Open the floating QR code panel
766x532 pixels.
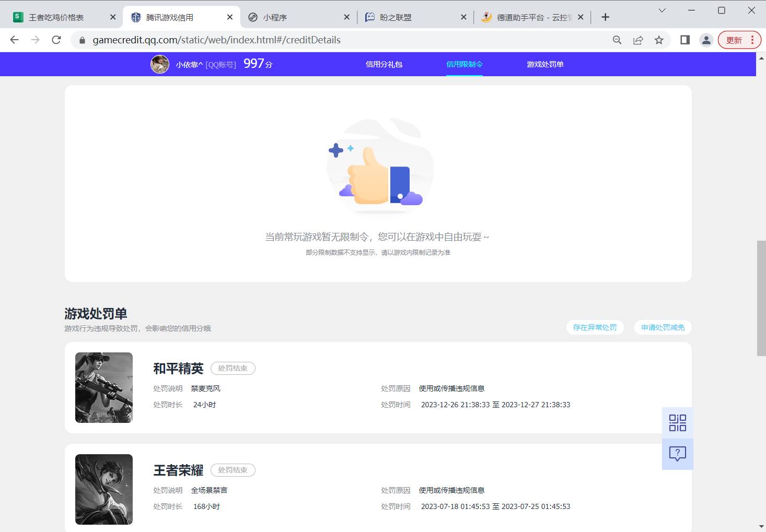[677, 422]
